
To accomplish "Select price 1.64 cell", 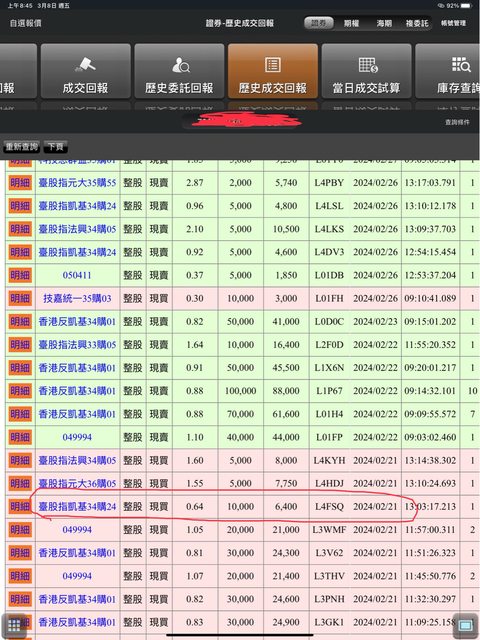I will 195,345.
